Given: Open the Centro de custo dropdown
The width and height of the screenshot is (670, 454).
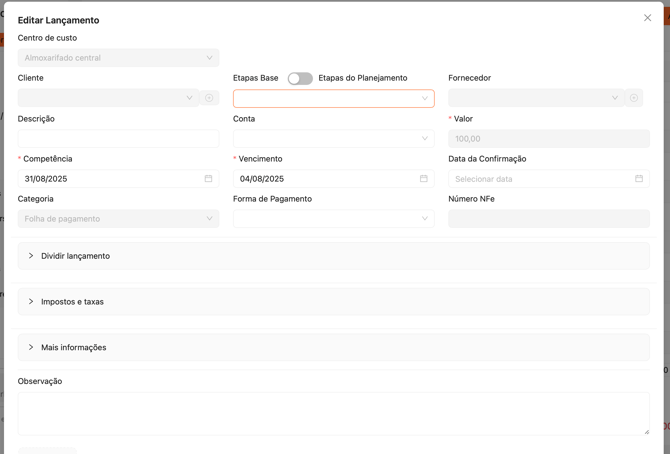Looking at the screenshot, I should pos(118,58).
